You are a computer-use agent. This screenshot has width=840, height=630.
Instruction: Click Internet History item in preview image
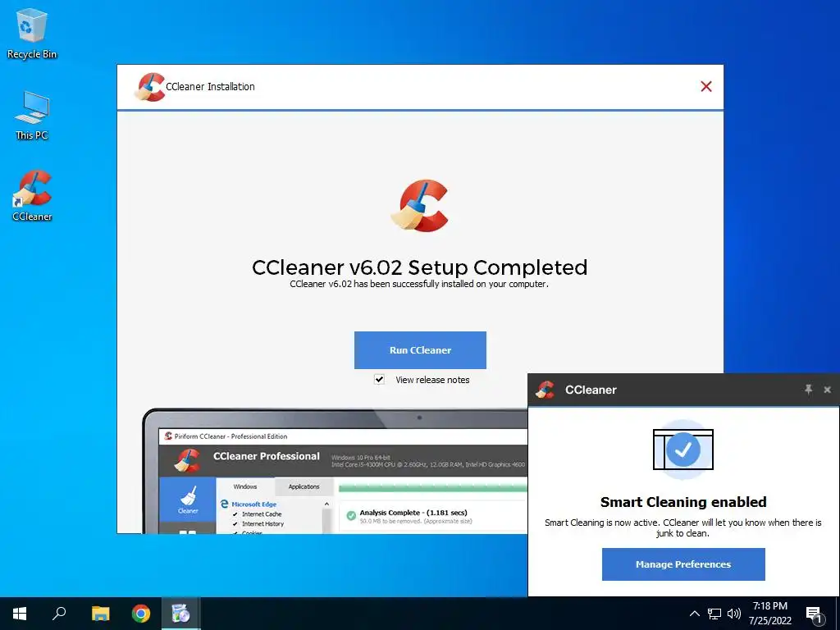point(262,524)
